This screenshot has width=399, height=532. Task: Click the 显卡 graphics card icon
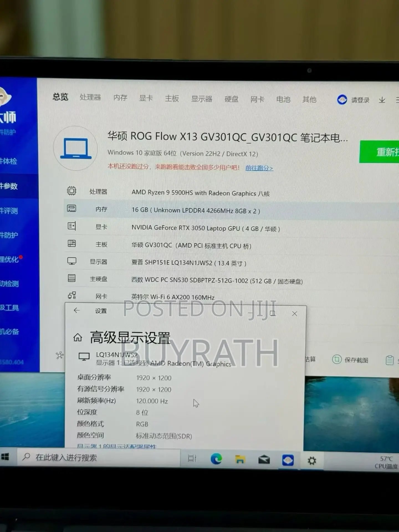71,226
